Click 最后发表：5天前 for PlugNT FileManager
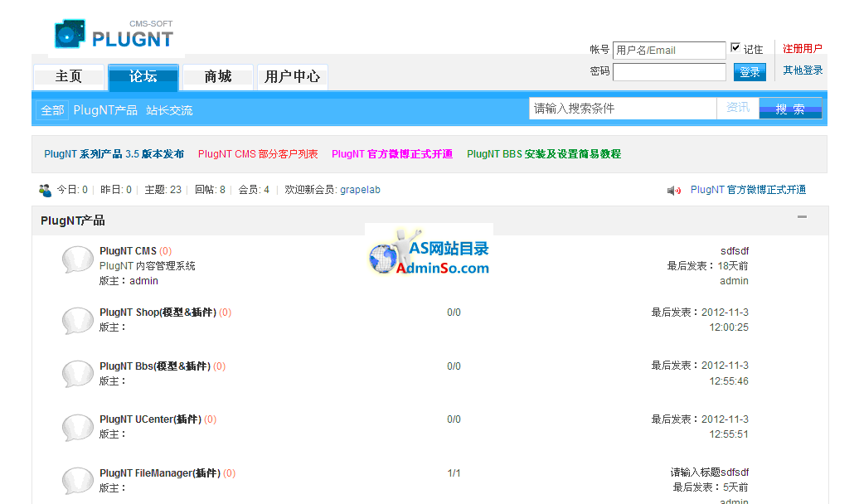Image resolution: width=859 pixels, height=504 pixels. pos(711,487)
